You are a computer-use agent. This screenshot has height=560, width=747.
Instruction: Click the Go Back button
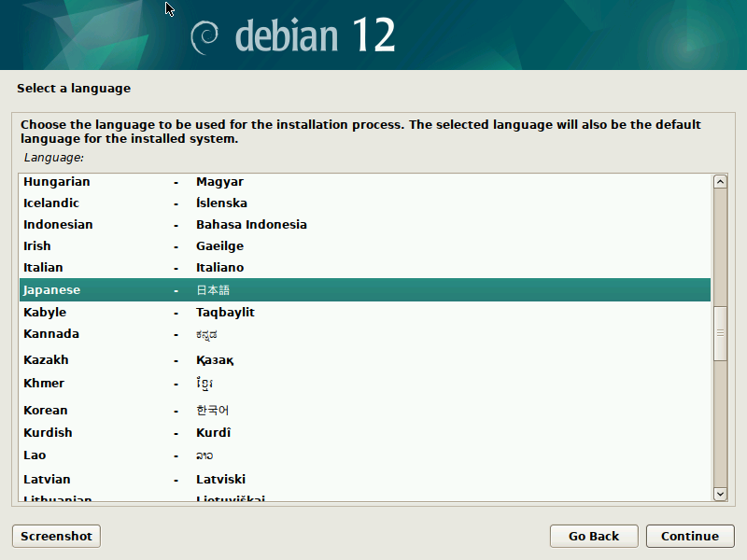tap(594, 536)
